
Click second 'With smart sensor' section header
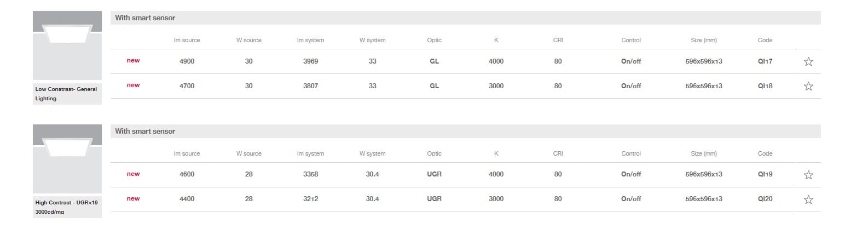(x=145, y=131)
